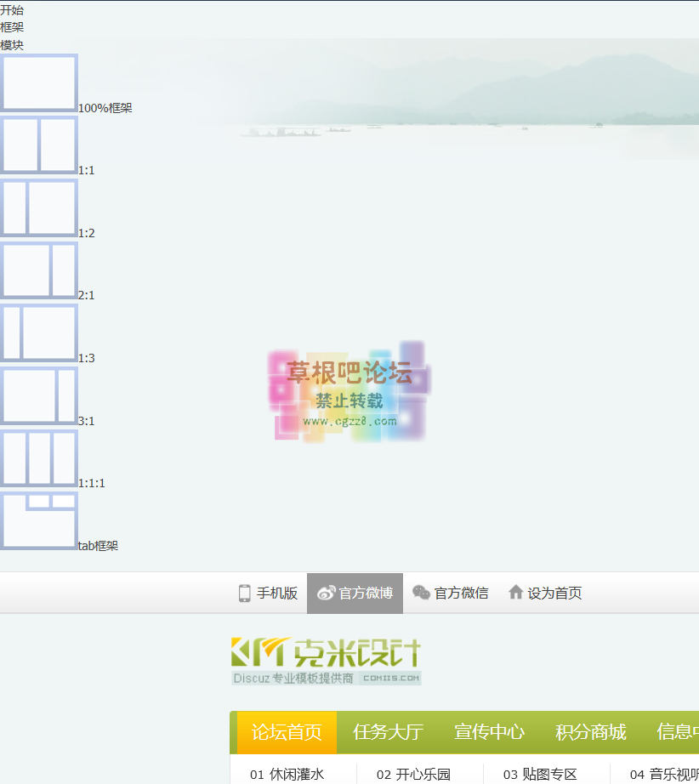
Task: Open the 宣传中心 navigation item
Action: click(x=489, y=732)
